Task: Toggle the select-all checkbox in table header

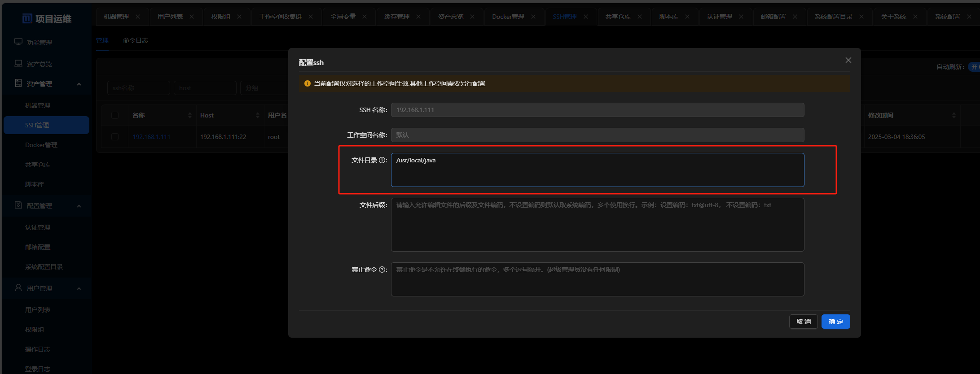Action: click(115, 115)
